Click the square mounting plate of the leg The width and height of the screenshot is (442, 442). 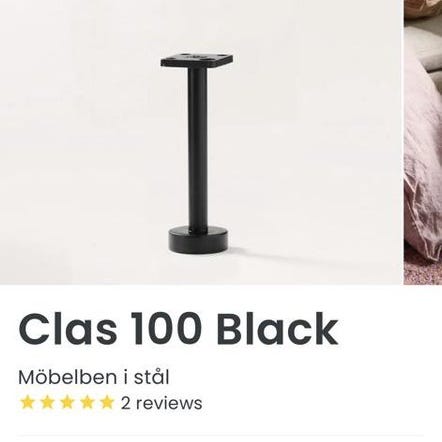(x=197, y=61)
